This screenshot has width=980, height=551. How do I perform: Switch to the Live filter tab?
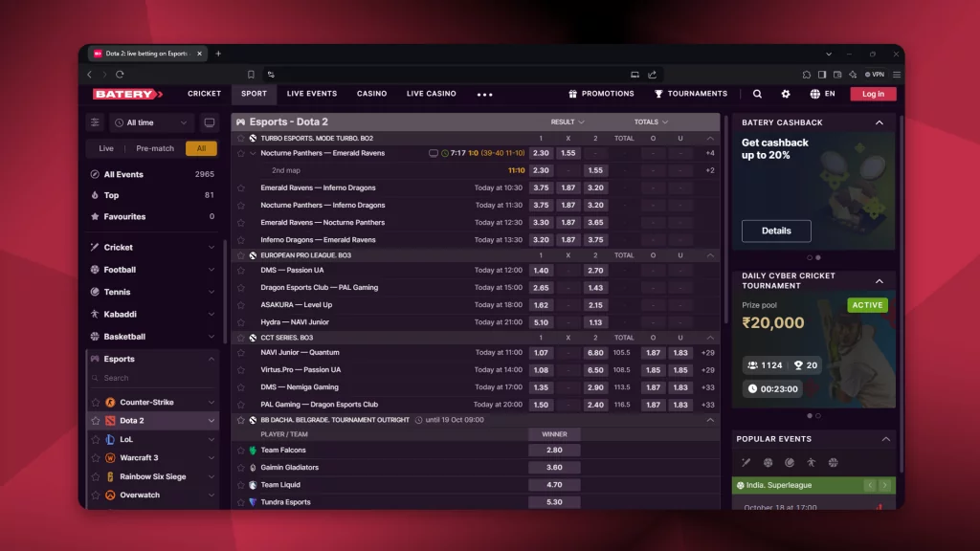click(106, 148)
